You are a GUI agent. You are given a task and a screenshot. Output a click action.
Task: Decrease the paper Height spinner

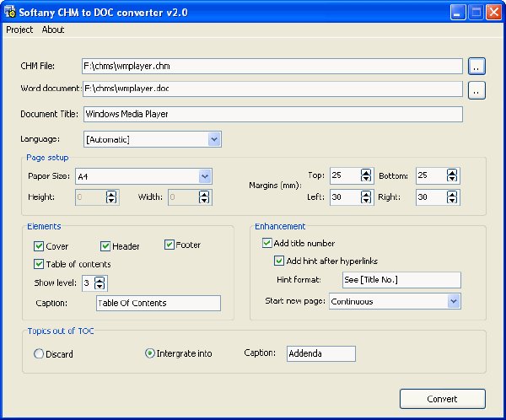111,201
